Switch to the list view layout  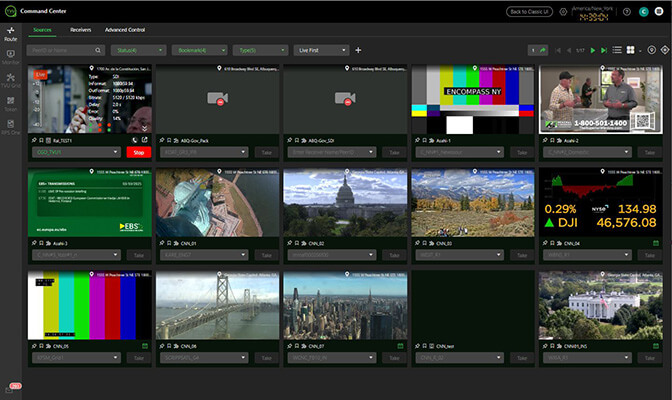617,50
